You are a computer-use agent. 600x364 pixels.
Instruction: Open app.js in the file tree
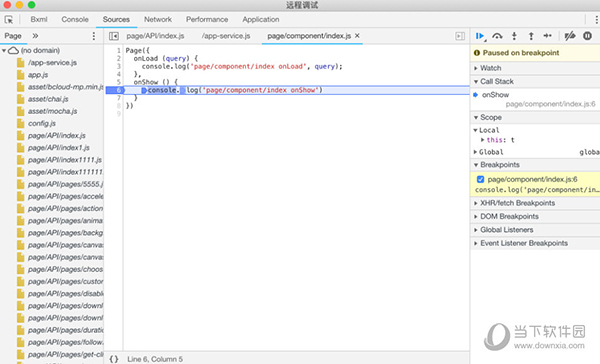point(38,75)
